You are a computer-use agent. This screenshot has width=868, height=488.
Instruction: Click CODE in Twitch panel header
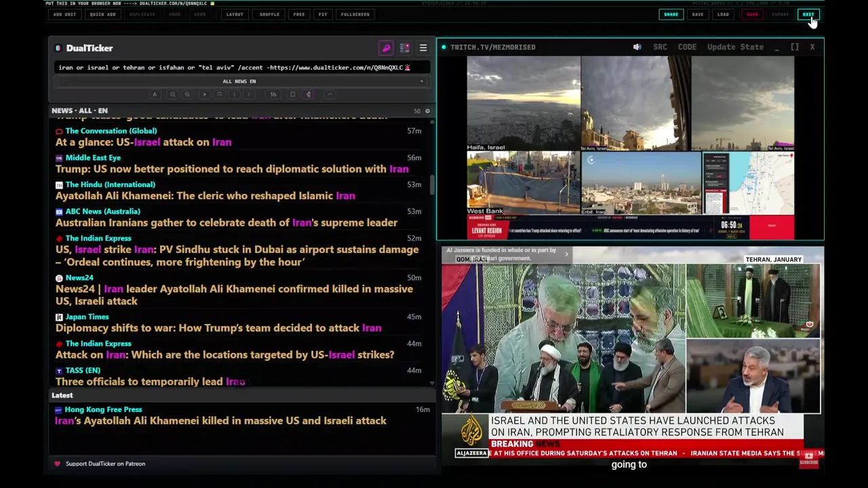click(687, 47)
